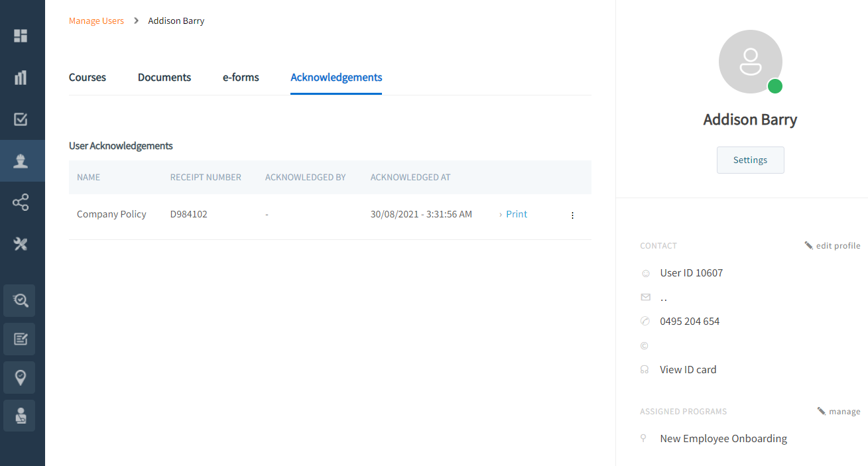Click the map pin location icon in sidebar
Screen dimensions: 868x466
pyautogui.click(x=21, y=378)
